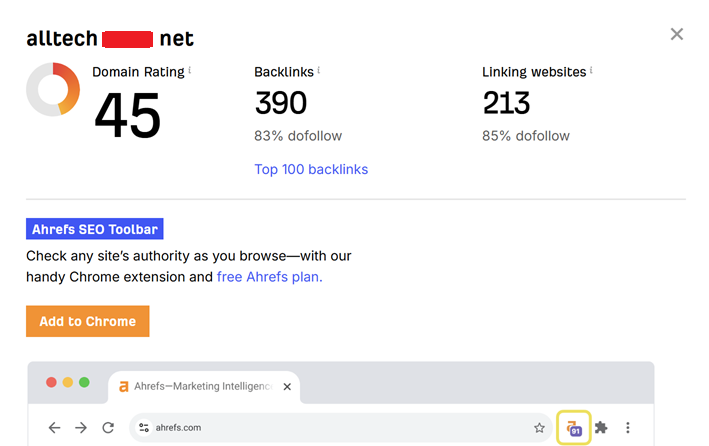Click site info icon in address bar
The height and width of the screenshot is (446, 709).
144,427
